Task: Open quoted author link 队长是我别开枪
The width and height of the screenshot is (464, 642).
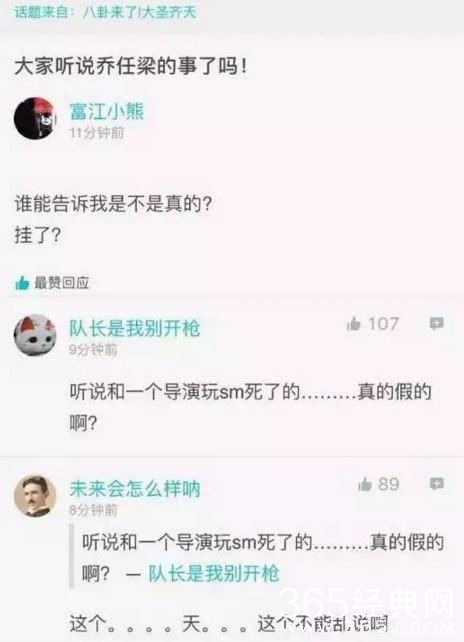Action: [x=213, y=573]
